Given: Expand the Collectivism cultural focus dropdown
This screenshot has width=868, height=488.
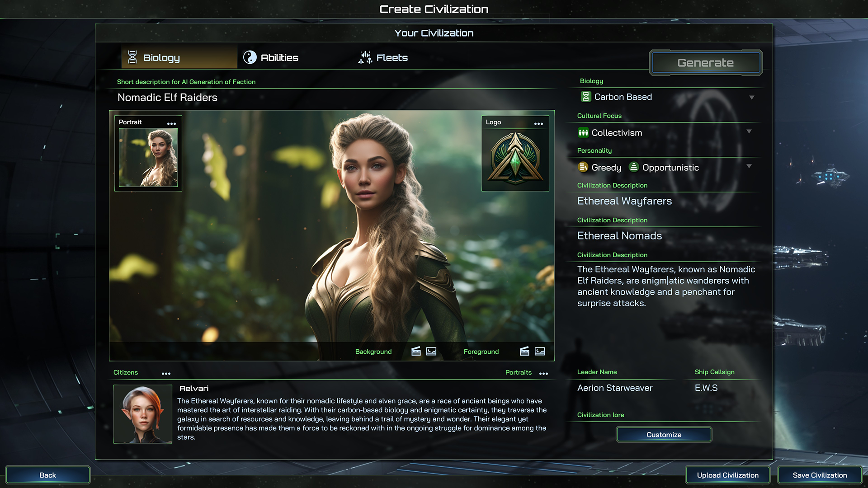Looking at the screenshot, I should 749,131.
